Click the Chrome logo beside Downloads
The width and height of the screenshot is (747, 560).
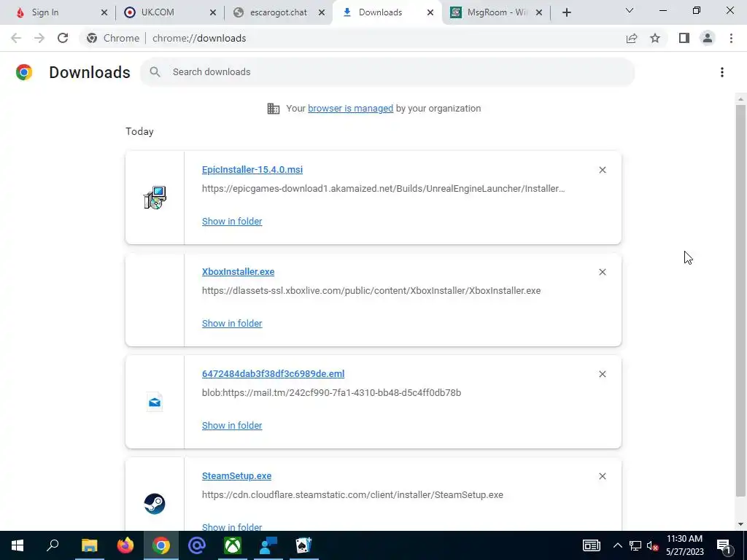coord(24,72)
